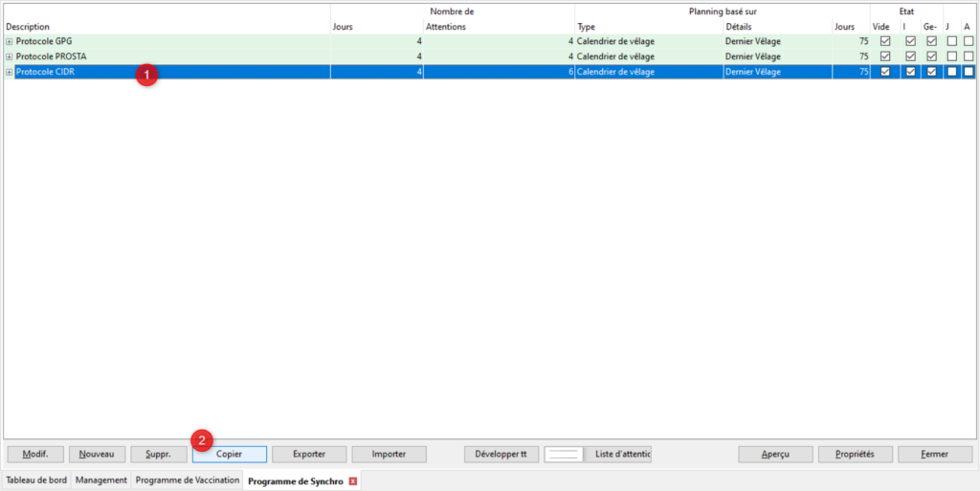Screen dimensions: 980x491
Task: Go to Programme de Vaccination tab
Action: (x=188, y=480)
